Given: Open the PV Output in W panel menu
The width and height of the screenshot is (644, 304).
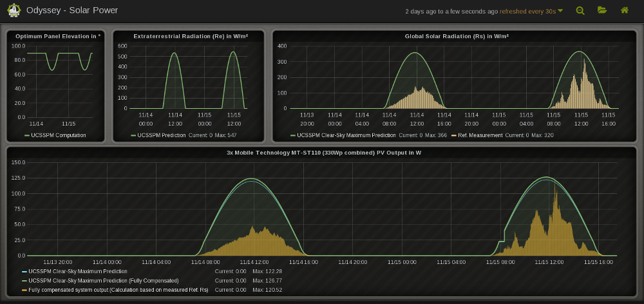Looking at the screenshot, I should (x=323, y=153).
